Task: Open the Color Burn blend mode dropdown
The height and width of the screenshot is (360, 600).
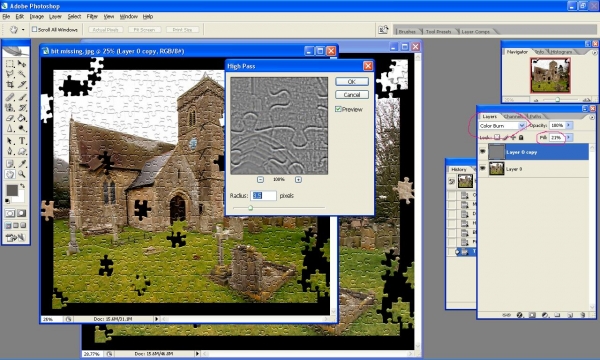Action: tap(502, 125)
